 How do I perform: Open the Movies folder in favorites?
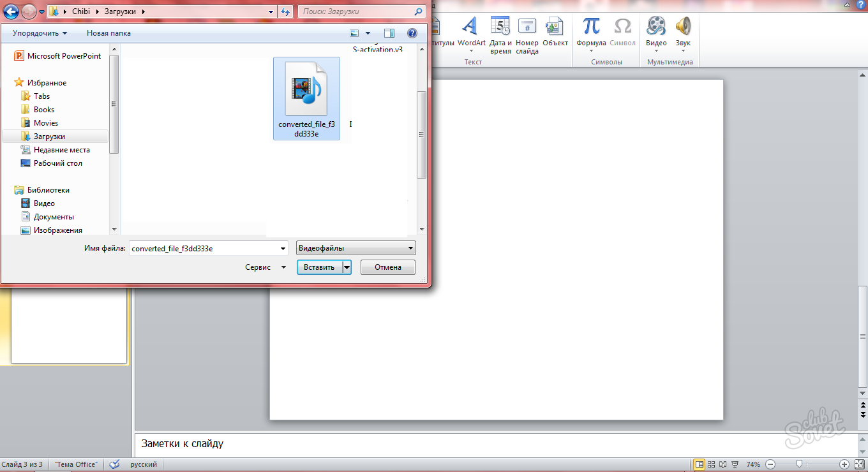click(39, 123)
